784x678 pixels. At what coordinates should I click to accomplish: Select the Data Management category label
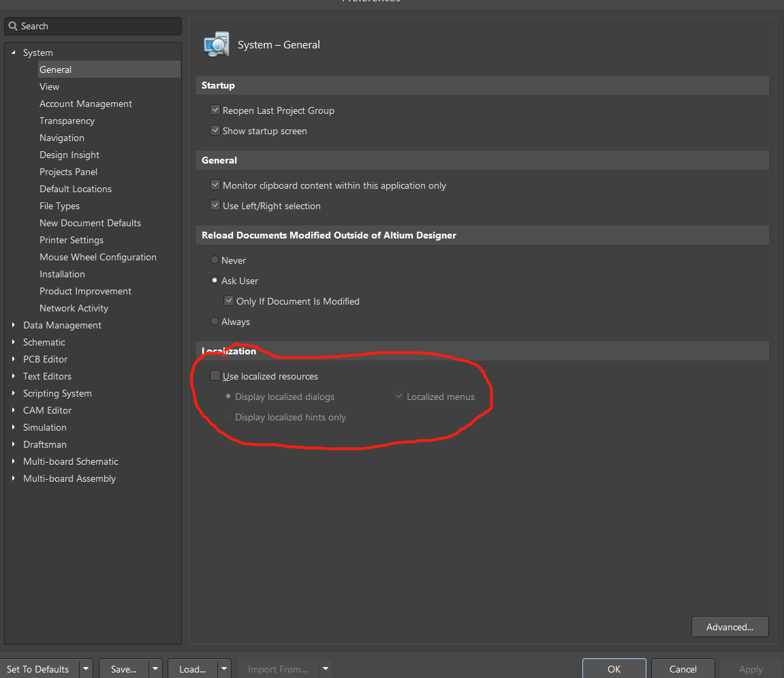(x=62, y=325)
